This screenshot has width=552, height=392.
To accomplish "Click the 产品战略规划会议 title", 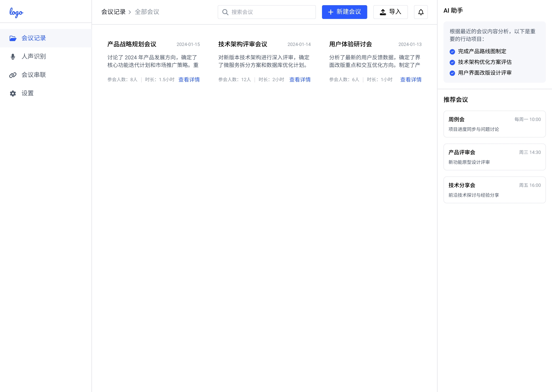I will coord(132,44).
